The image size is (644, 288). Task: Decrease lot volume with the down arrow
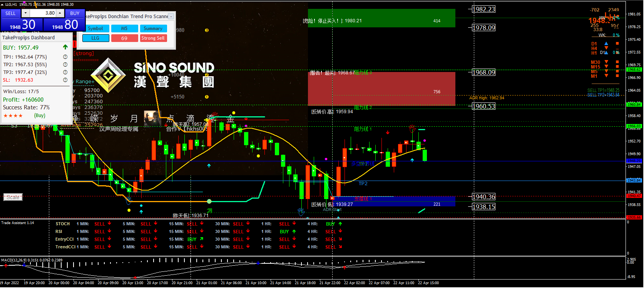25,13
